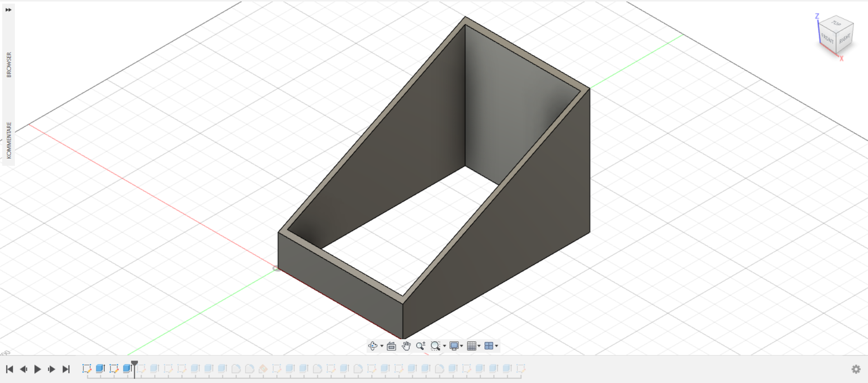
Task: Jump timeline to the beginning
Action: point(9,369)
